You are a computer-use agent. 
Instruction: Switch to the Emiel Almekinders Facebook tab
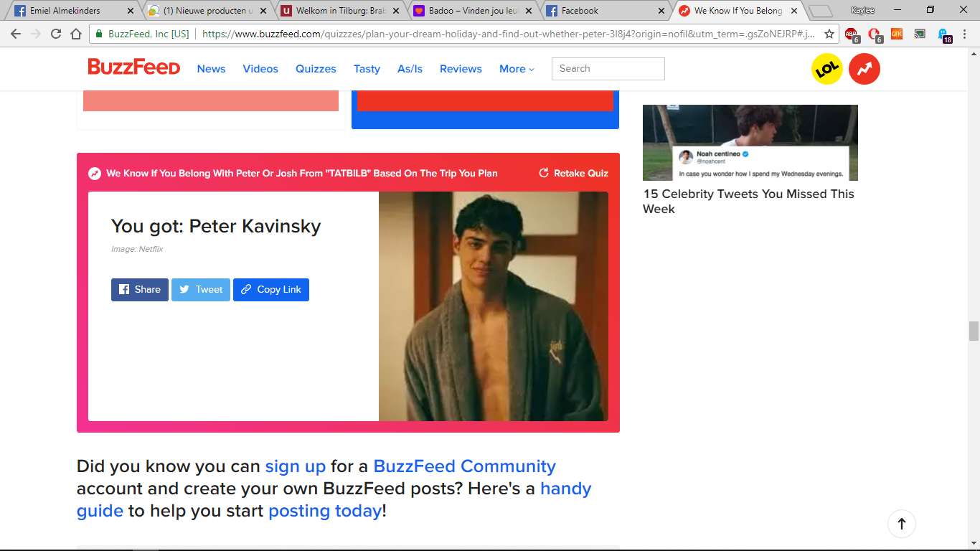(x=73, y=11)
